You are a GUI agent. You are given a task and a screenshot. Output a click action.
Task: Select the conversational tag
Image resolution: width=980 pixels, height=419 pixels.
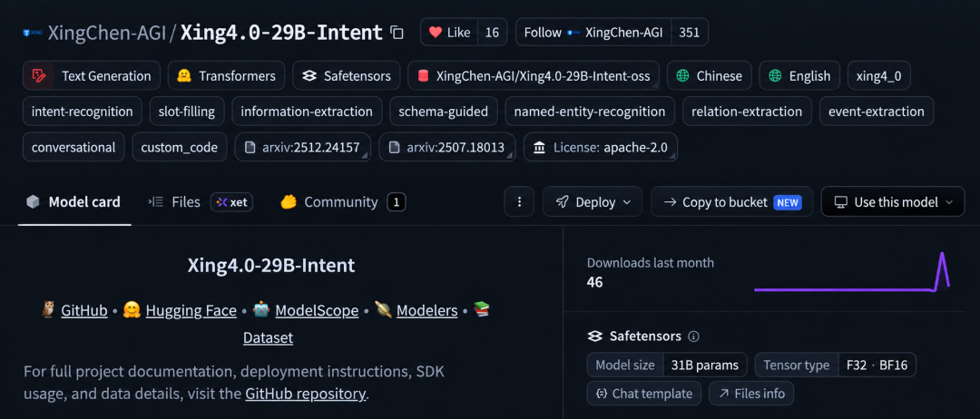[x=73, y=147]
